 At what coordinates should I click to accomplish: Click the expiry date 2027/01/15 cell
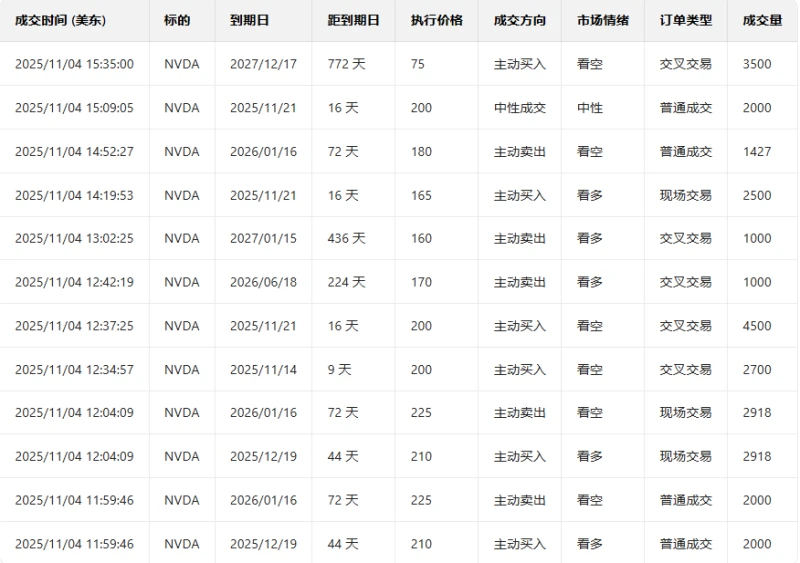[x=263, y=239]
